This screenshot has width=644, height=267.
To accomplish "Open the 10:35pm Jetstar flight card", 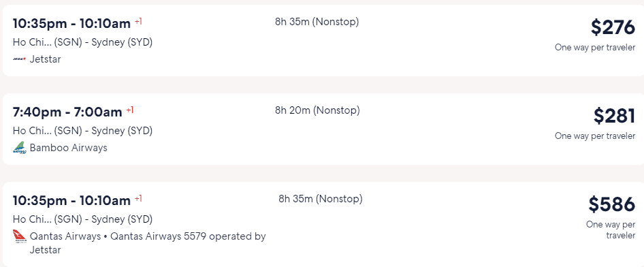I will pyautogui.click(x=323, y=40).
